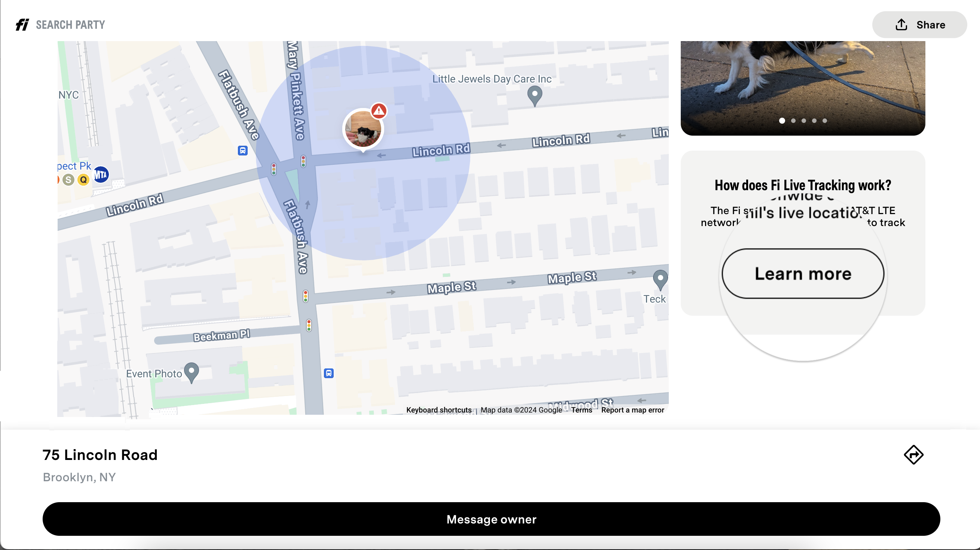Open the map Terms link
Image resolution: width=980 pixels, height=550 pixels.
coord(581,410)
